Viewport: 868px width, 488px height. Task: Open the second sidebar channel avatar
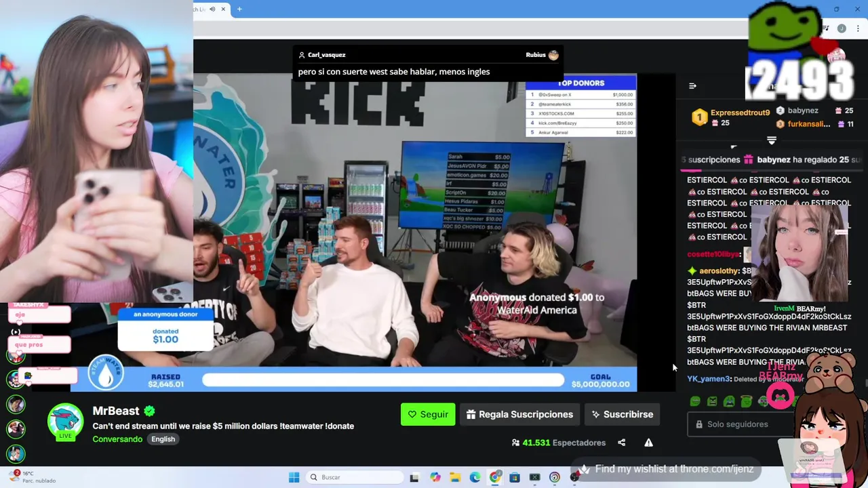(x=16, y=379)
